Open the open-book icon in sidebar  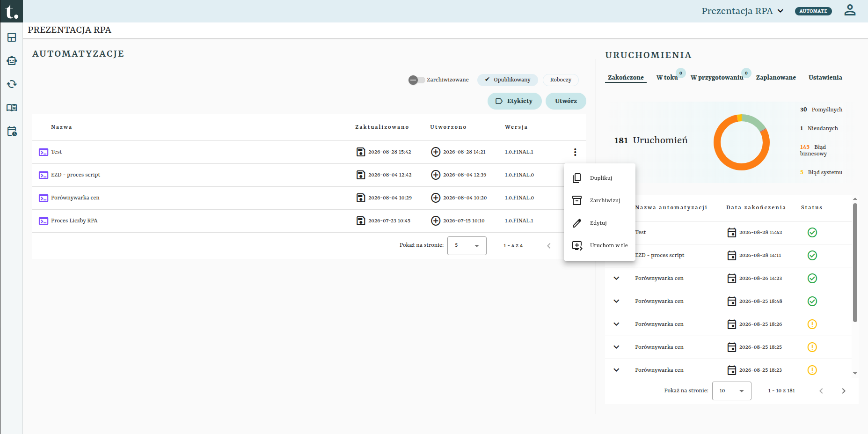coord(12,108)
